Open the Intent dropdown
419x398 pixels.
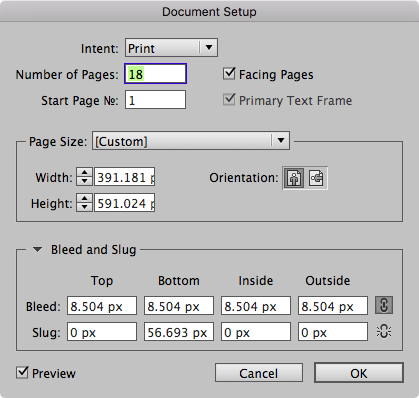coord(171,48)
